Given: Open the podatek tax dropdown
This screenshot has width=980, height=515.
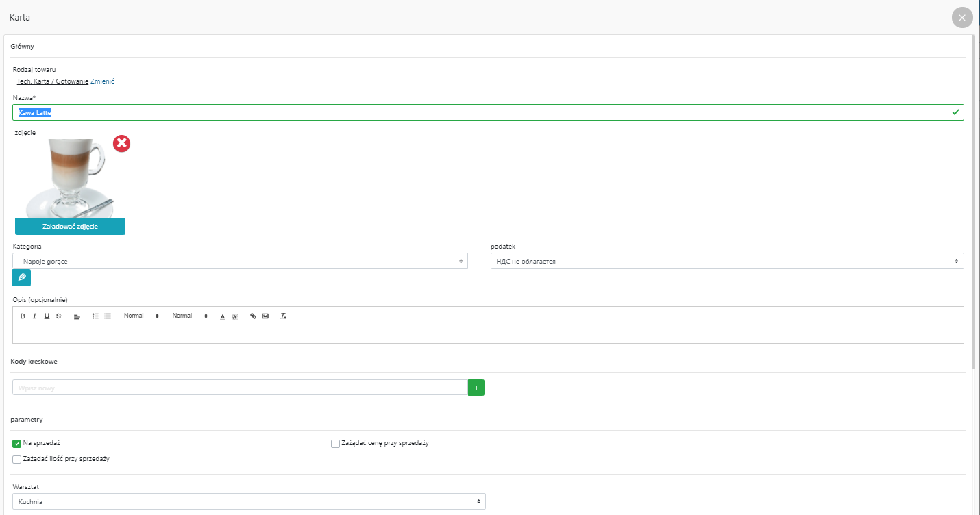Looking at the screenshot, I should click(x=726, y=261).
